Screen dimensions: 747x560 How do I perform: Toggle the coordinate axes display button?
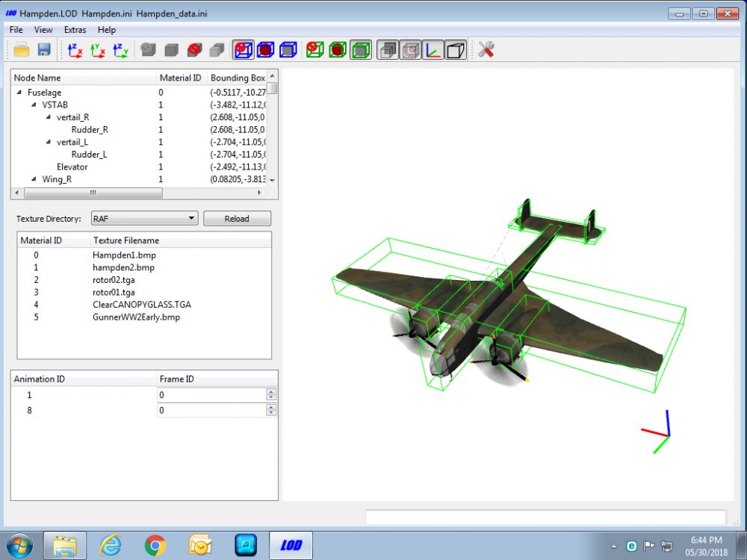(433, 50)
